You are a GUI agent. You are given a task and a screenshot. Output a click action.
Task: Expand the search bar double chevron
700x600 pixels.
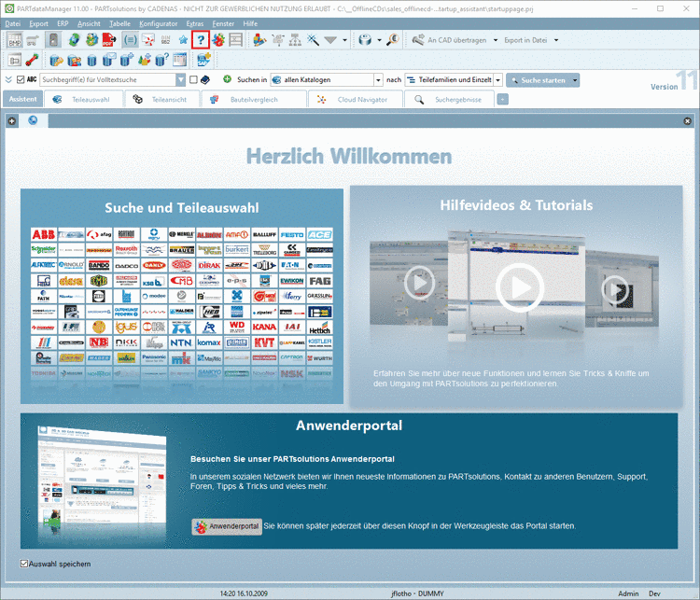[x=8, y=79]
